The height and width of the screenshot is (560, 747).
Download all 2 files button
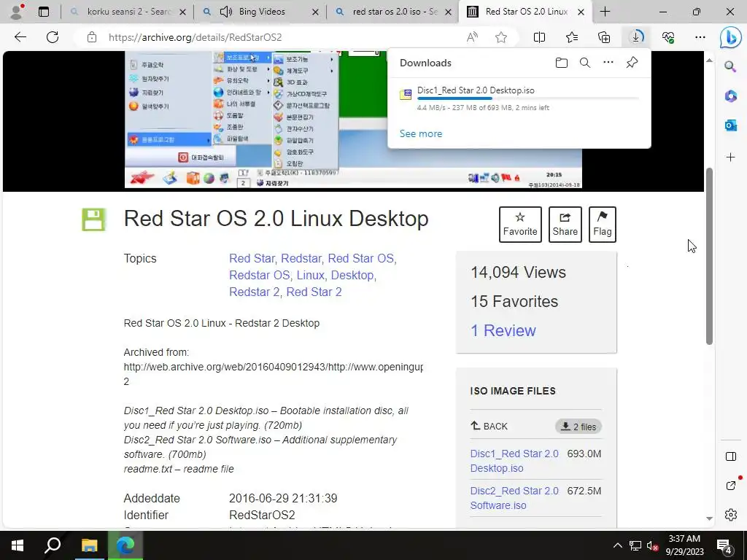(x=578, y=427)
